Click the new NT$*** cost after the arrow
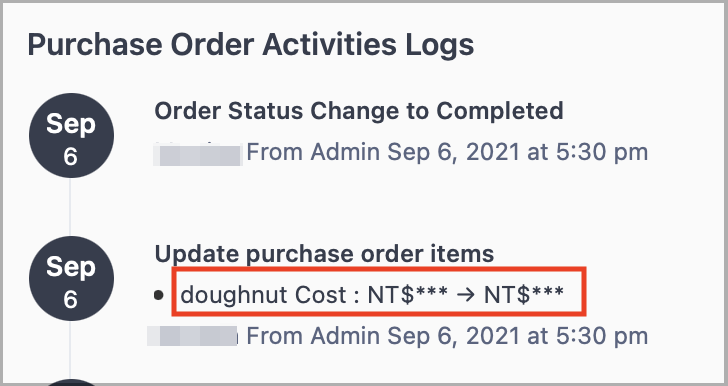This screenshot has width=728, height=386. (x=524, y=295)
